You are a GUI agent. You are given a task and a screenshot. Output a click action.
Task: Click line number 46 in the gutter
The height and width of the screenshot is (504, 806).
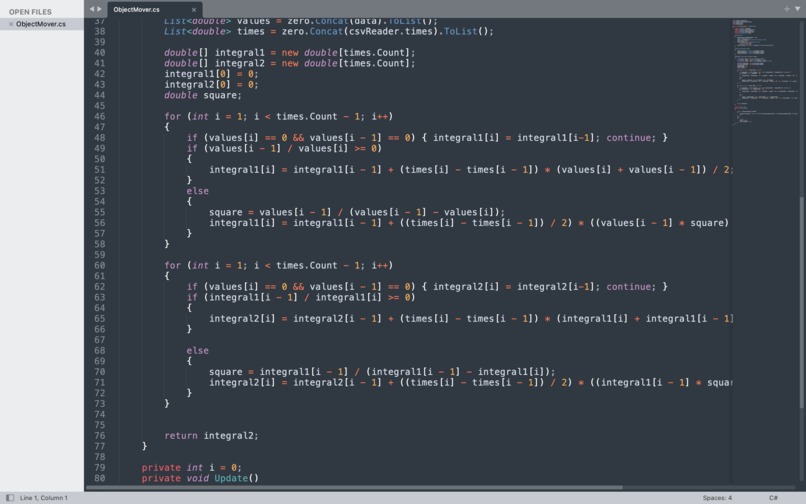(99, 116)
